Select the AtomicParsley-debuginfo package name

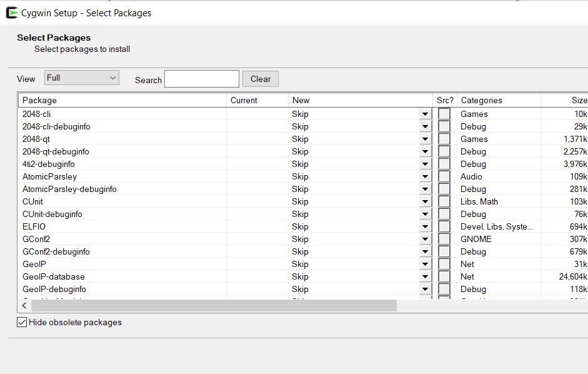pos(69,189)
